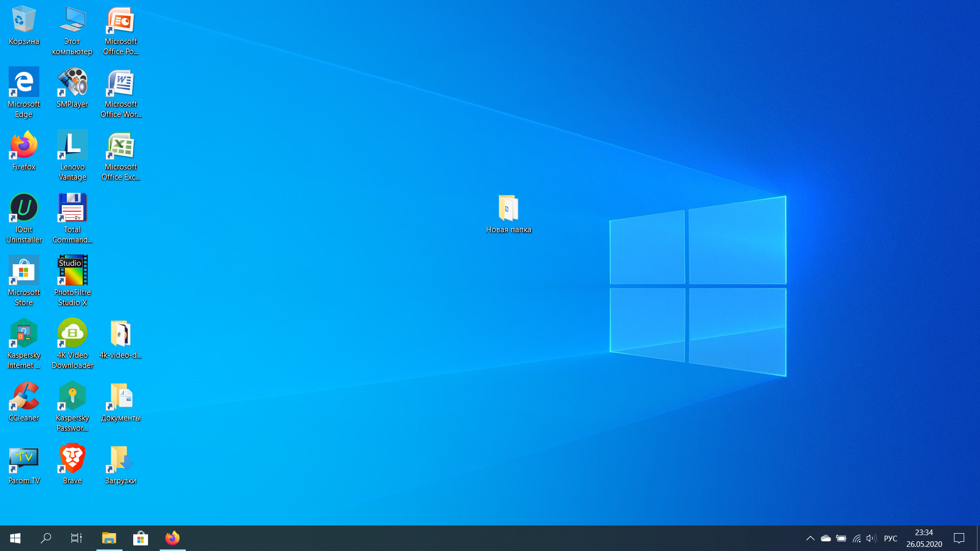980x551 pixels.
Task: Select the IObit Uninstaller shortcut
Action: click(23, 219)
